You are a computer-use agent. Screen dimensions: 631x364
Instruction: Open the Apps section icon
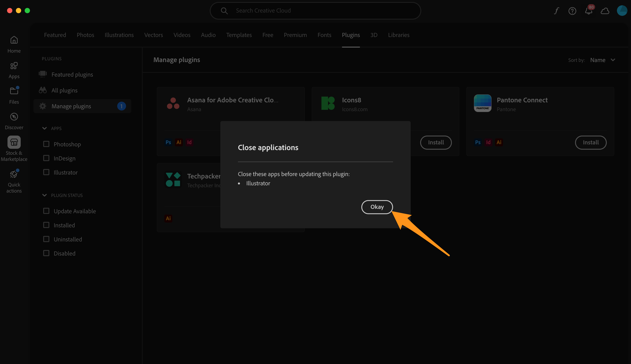[x=14, y=66]
